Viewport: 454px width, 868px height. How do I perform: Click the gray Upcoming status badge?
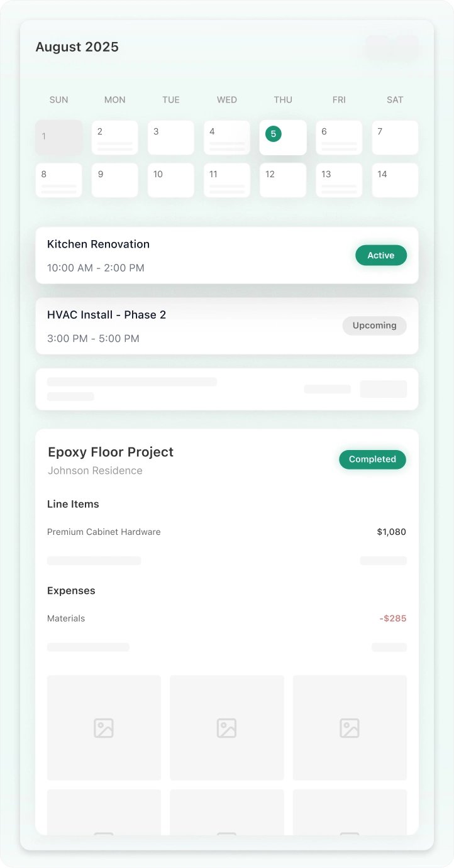(x=374, y=326)
